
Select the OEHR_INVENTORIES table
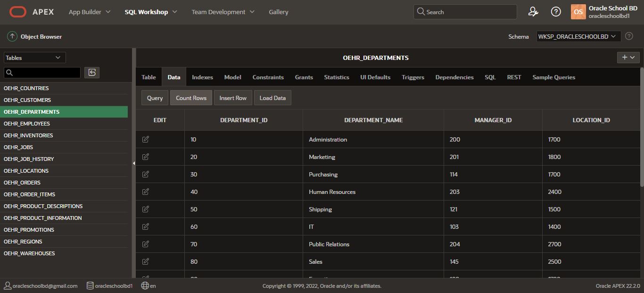[64, 135]
